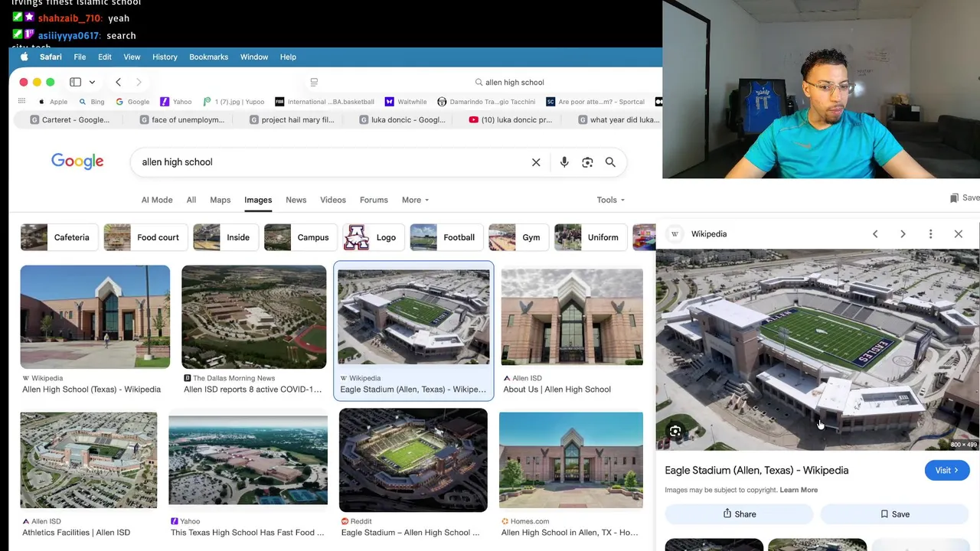The height and width of the screenshot is (551, 980).
Task: Switch to the Videos results tab
Action: click(333, 200)
